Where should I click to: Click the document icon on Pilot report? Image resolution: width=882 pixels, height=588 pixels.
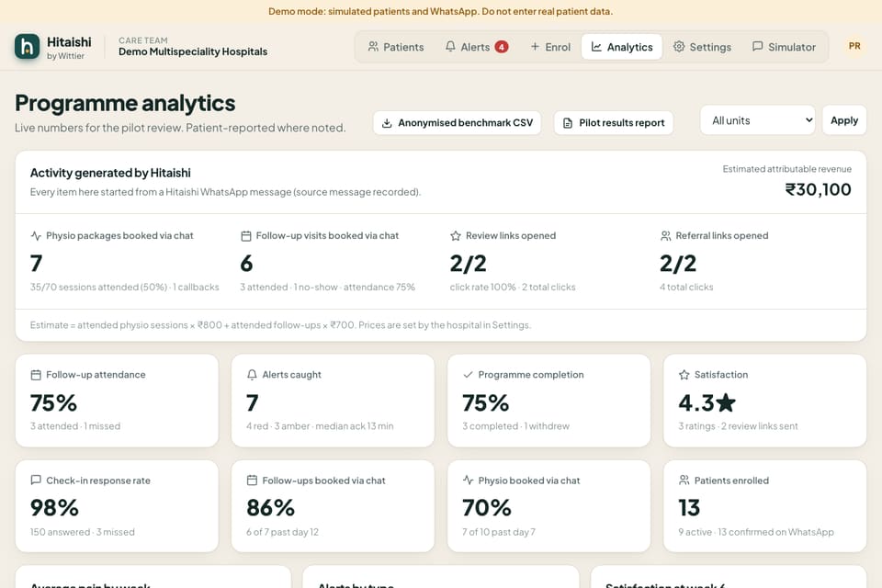(568, 123)
